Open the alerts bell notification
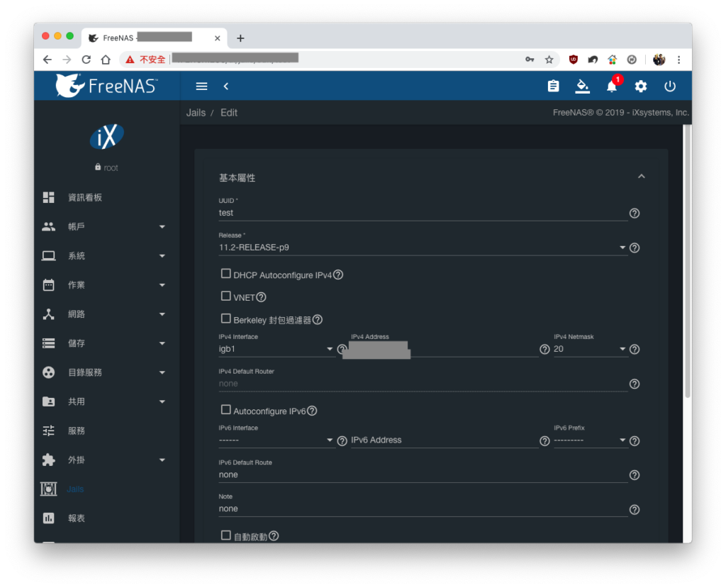726x588 pixels. click(x=612, y=87)
